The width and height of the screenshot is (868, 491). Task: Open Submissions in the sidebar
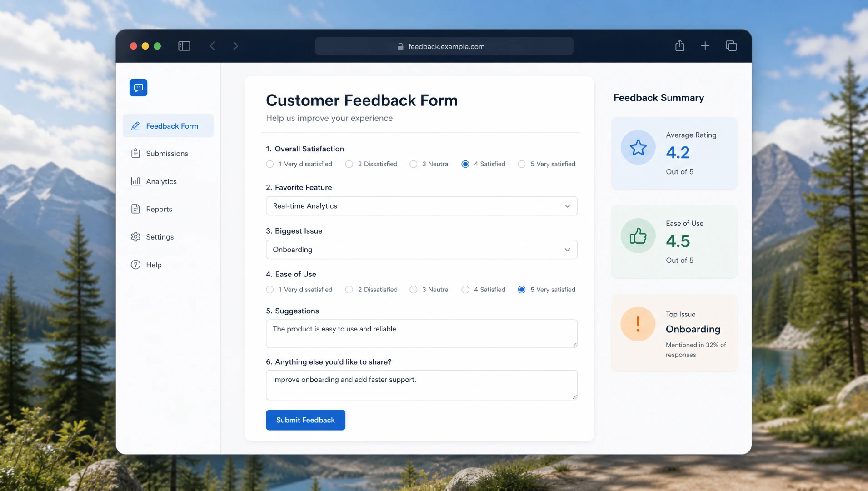point(168,154)
